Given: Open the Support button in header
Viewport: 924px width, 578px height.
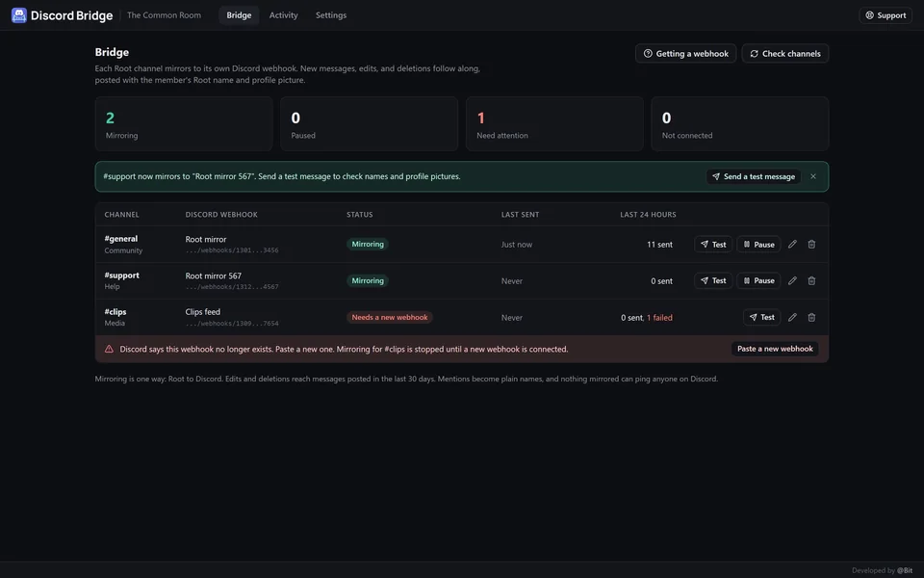Looking at the screenshot, I should pyautogui.click(x=885, y=15).
